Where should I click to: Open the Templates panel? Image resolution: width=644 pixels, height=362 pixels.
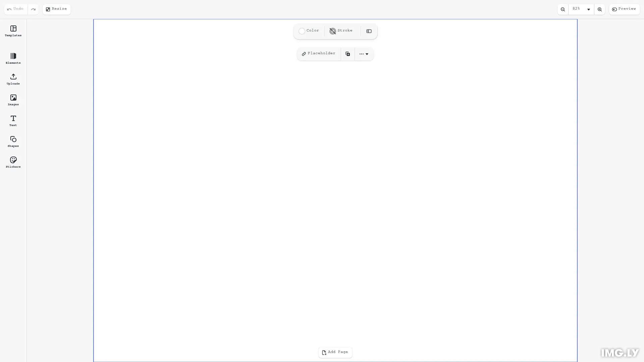point(13,31)
